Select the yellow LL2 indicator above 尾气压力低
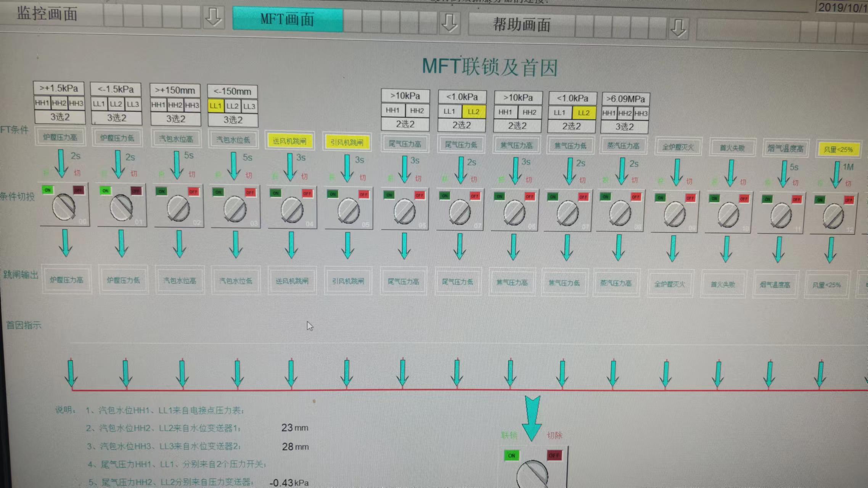The image size is (868, 488). click(474, 112)
